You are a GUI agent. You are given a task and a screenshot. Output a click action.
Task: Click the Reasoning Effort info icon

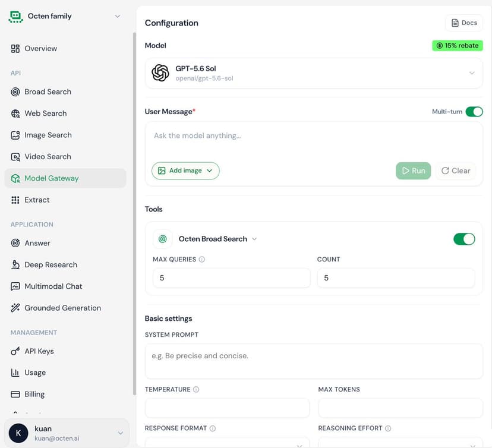tap(388, 428)
